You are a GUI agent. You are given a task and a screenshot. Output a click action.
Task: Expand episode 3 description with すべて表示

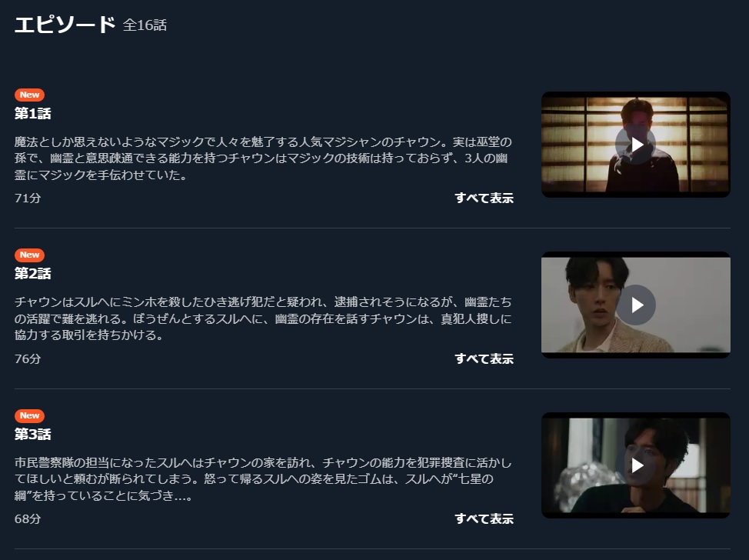pyautogui.click(x=484, y=518)
